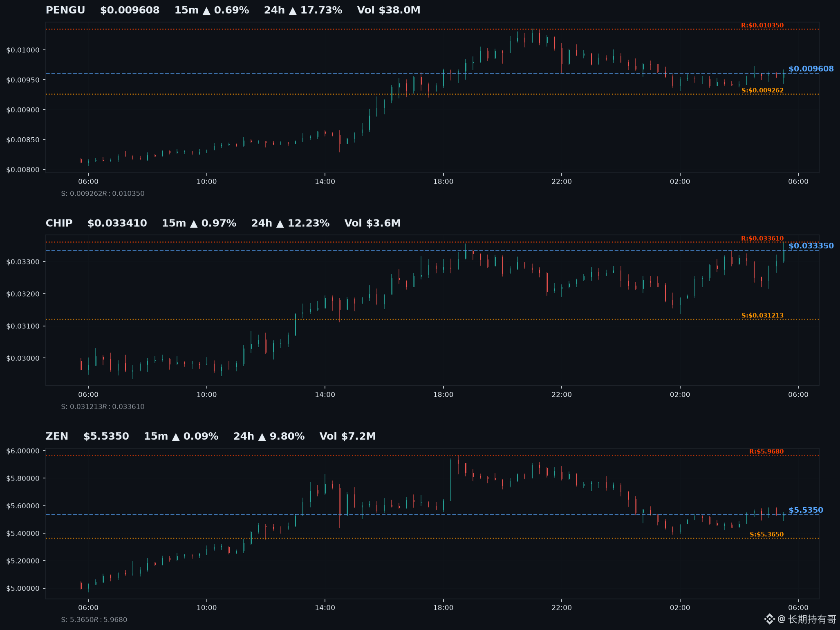
Task: Click the 18:00 tick under the PENGU chart
Action: pyautogui.click(x=444, y=182)
